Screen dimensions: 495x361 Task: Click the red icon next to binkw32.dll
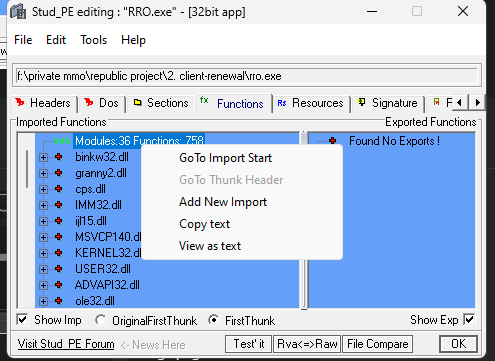pos(59,156)
